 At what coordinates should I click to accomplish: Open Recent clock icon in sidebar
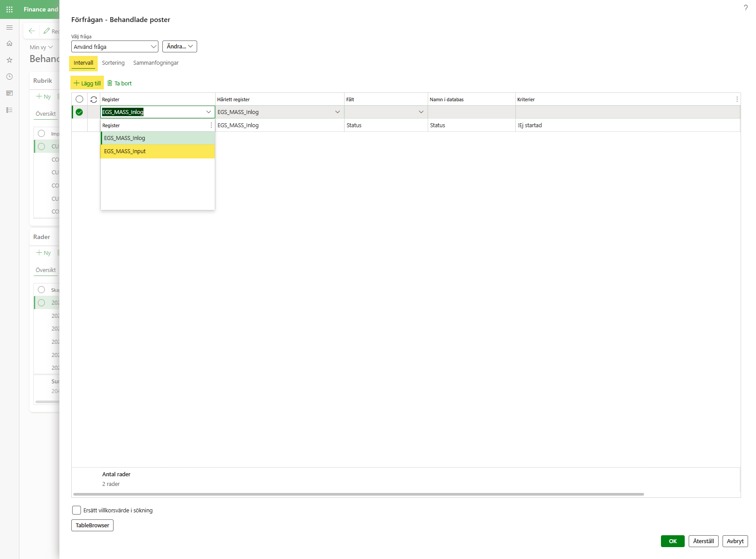tap(9, 77)
